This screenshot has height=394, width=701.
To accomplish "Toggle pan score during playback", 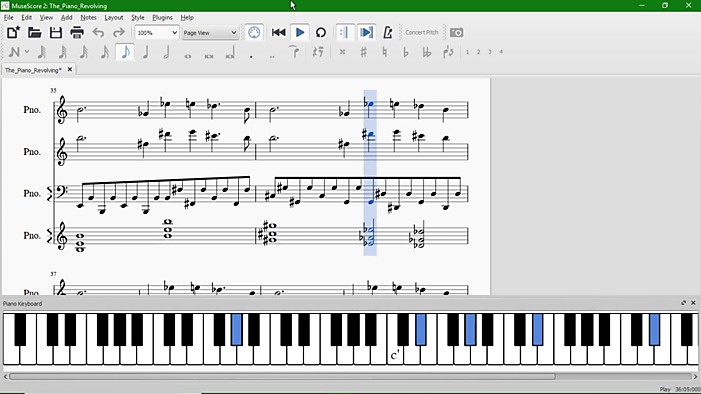I will pos(366,32).
